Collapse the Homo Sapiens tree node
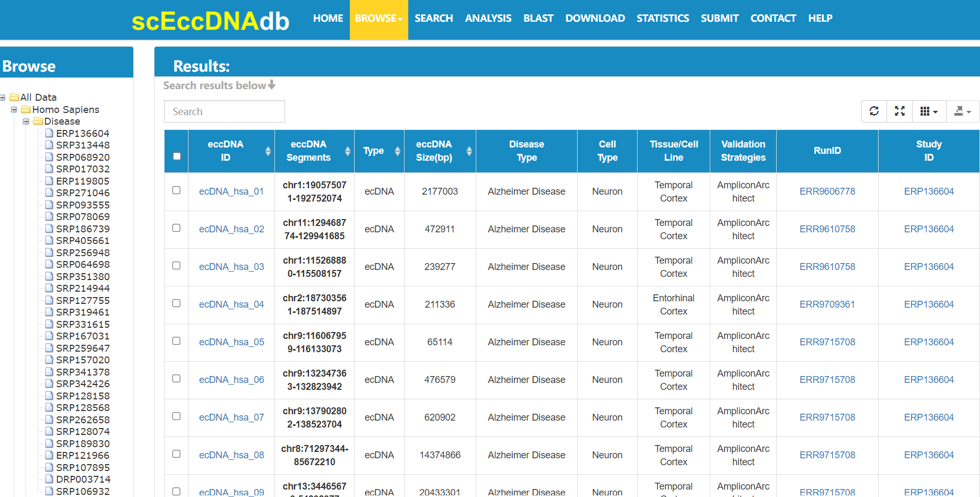Screen dimensions: 980x497 click(14, 109)
